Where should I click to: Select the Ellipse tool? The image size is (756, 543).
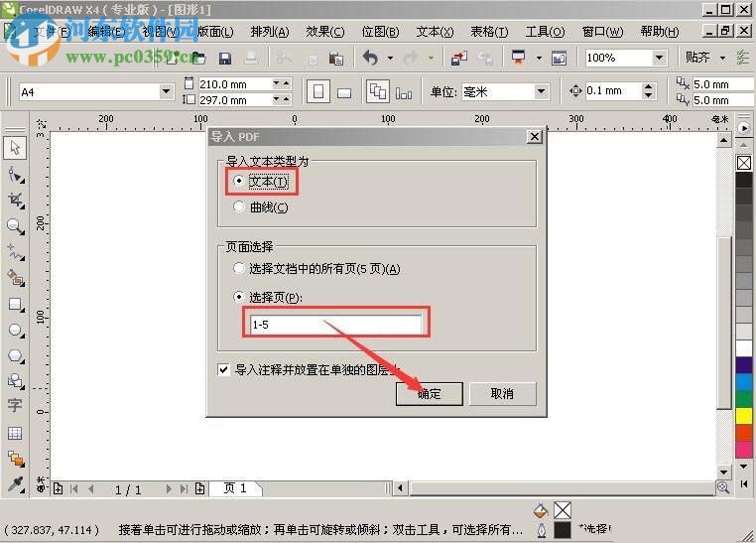click(x=15, y=330)
